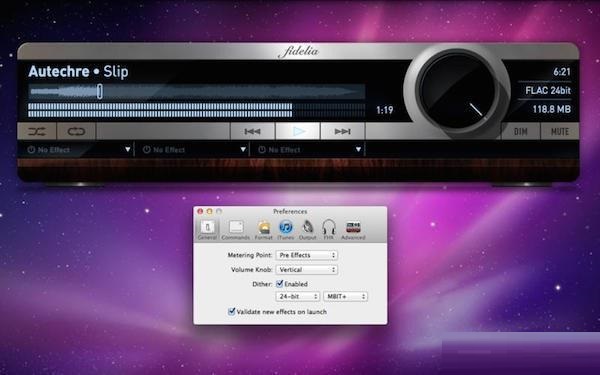This screenshot has width=600, height=375.
Task: Click the Preferences window title
Action: tap(290, 211)
